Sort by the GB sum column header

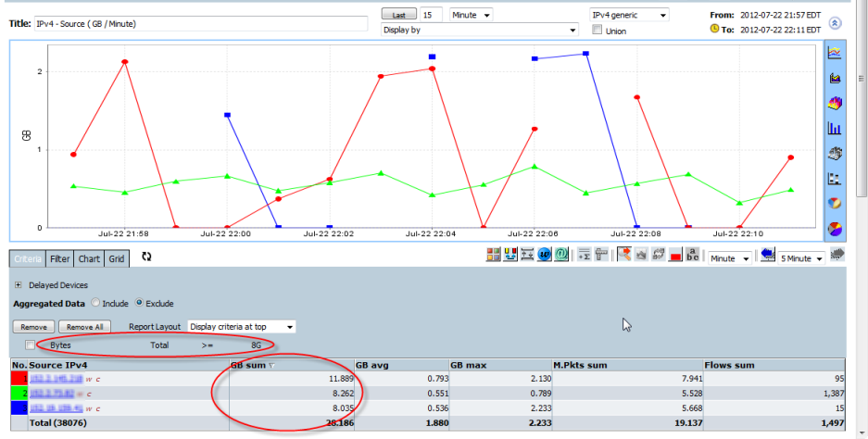pos(292,365)
